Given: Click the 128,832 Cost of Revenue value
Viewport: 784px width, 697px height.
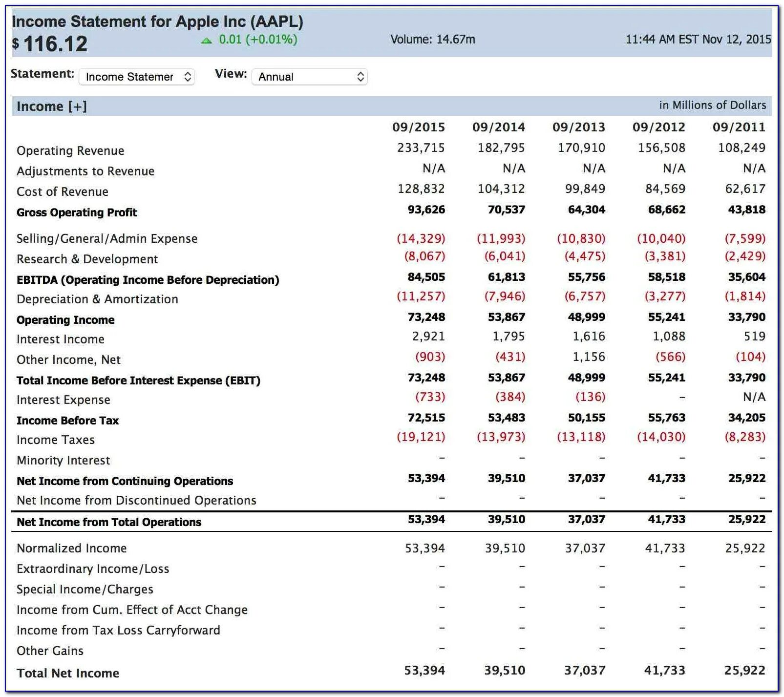Looking at the screenshot, I should coord(421,189).
